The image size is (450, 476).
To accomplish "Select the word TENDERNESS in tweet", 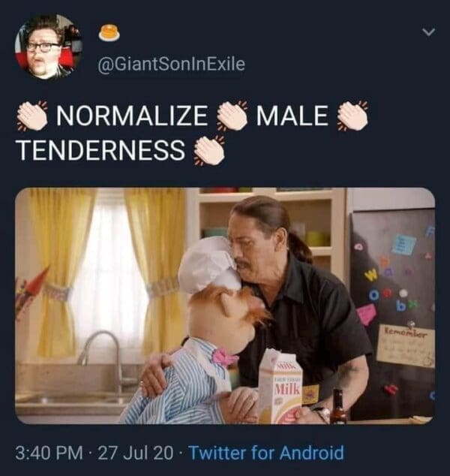I will [101, 150].
